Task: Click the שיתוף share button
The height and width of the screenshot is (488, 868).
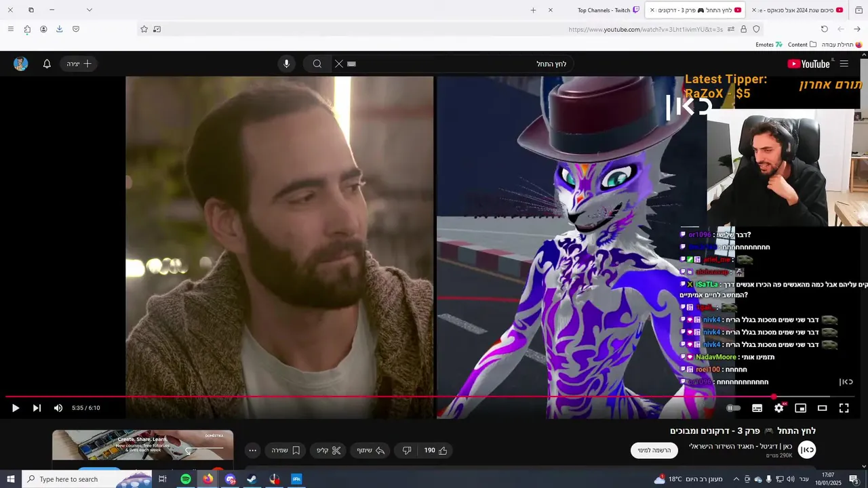Action: pyautogui.click(x=371, y=450)
